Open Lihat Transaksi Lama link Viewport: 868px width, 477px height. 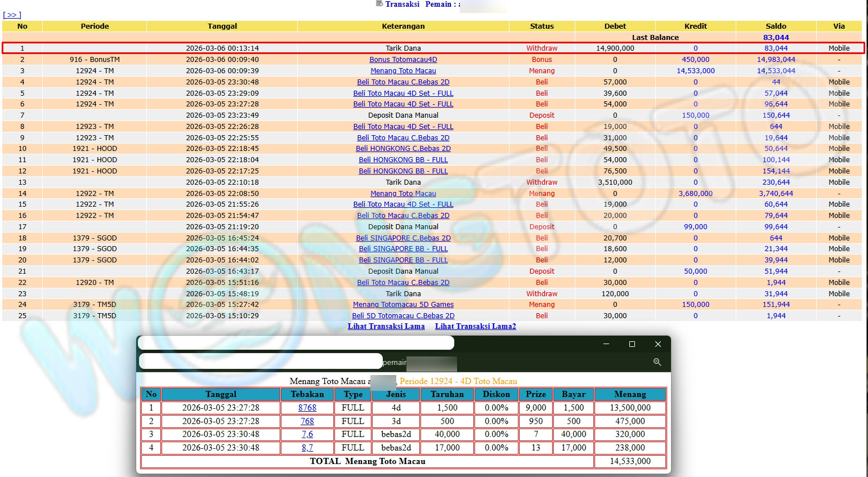(386, 326)
